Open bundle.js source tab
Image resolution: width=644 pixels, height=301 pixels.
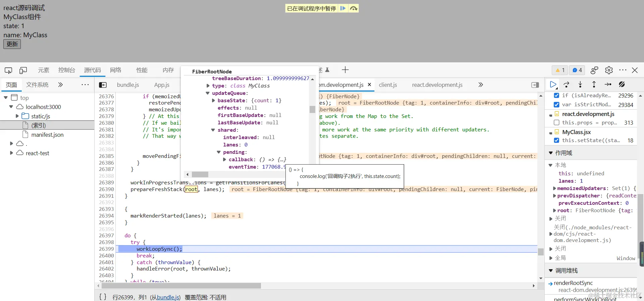click(x=128, y=85)
